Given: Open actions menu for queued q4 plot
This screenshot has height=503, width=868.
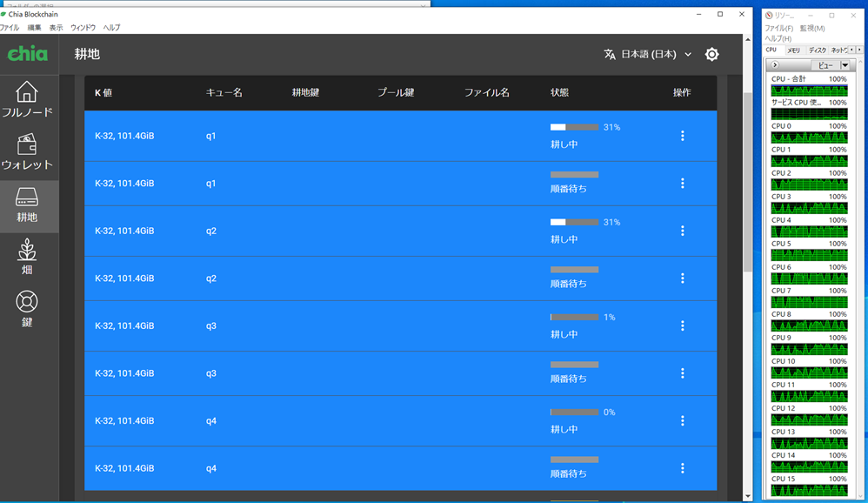Looking at the screenshot, I should point(683,468).
